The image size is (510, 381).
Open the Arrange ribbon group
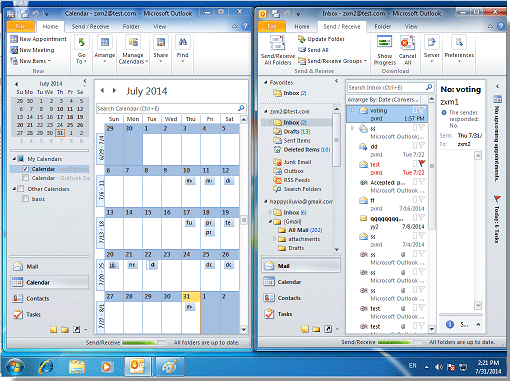104,50
